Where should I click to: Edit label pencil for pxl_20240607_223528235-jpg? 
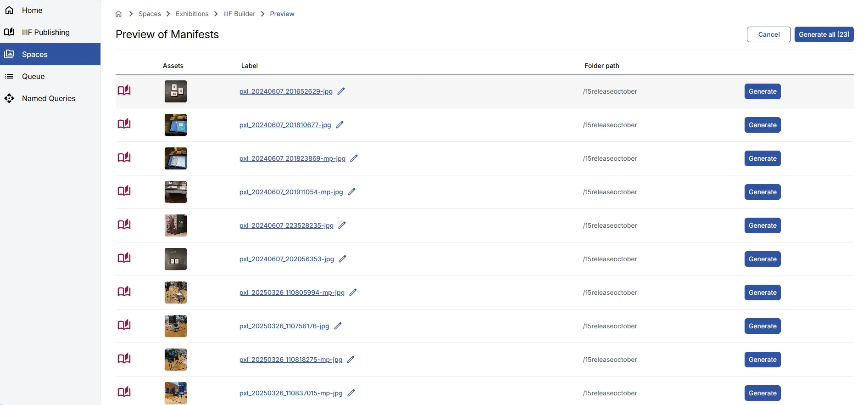pos(342,225)
